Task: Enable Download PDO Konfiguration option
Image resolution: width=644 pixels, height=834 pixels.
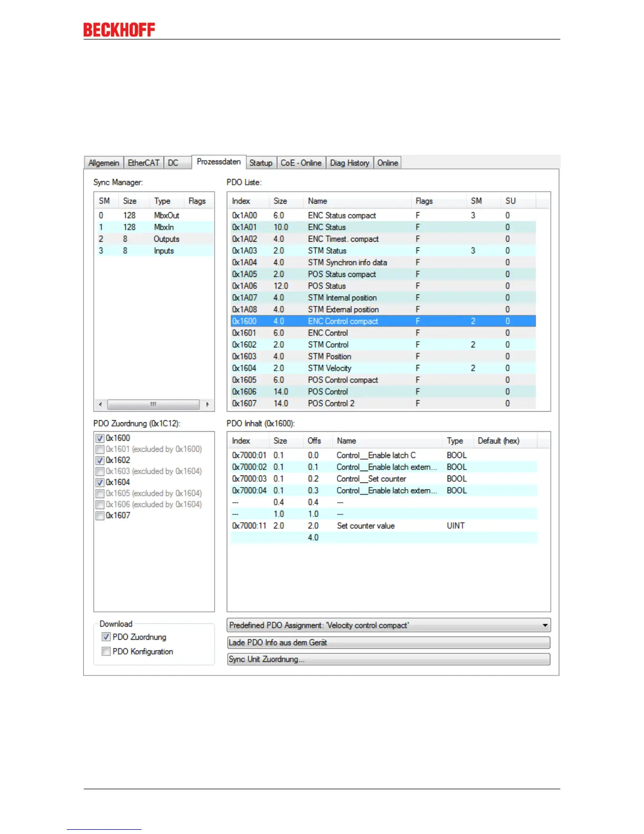Action: coord(106,651)
